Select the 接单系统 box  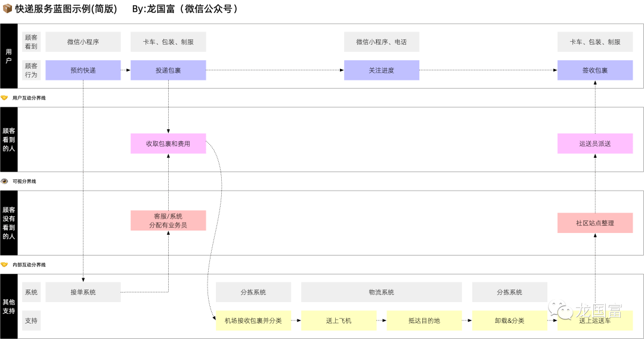[83, 292]
